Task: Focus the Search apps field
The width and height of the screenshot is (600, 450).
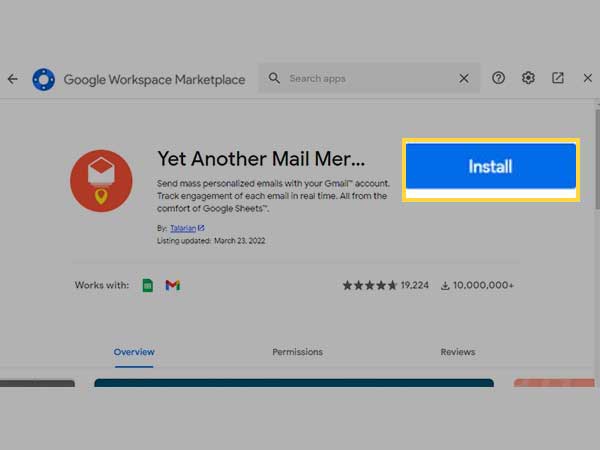Action: 369,78
